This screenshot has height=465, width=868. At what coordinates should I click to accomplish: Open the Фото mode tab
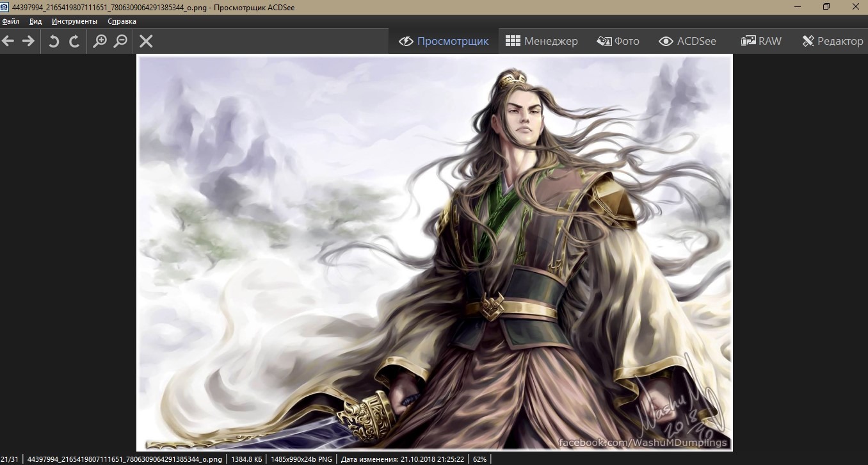point(618,41)
